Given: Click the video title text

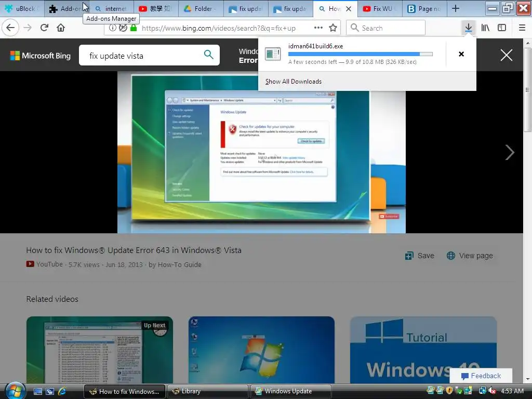Looking at the screenshot, I should click(x=134, y=250).
